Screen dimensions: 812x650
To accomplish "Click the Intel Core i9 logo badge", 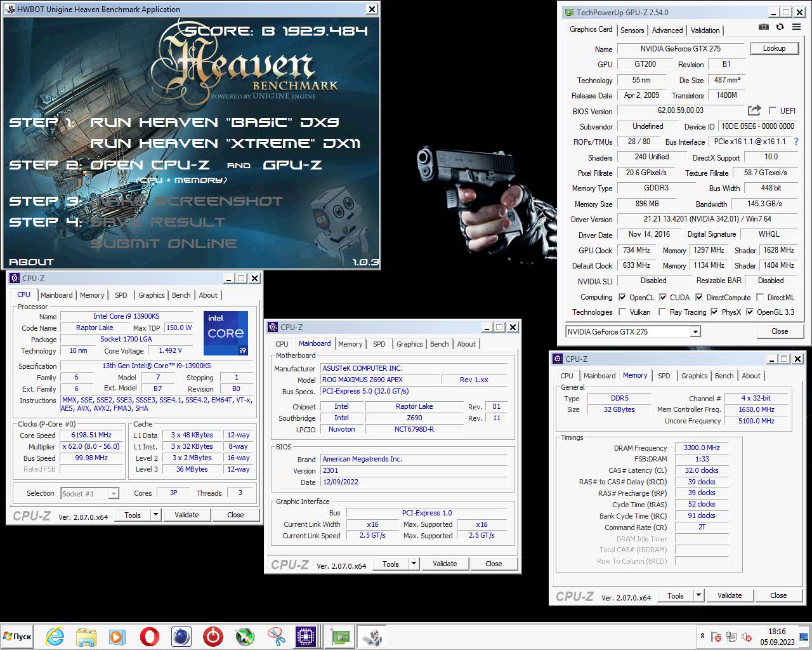I will [x=226, y=333].
